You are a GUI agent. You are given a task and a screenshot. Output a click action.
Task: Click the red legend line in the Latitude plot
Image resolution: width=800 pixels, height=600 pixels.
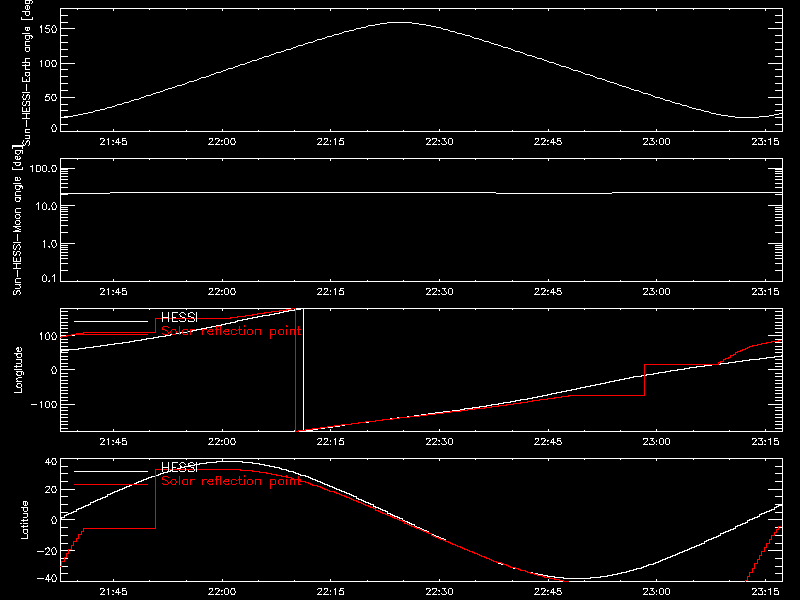click(x=111, y=485)
